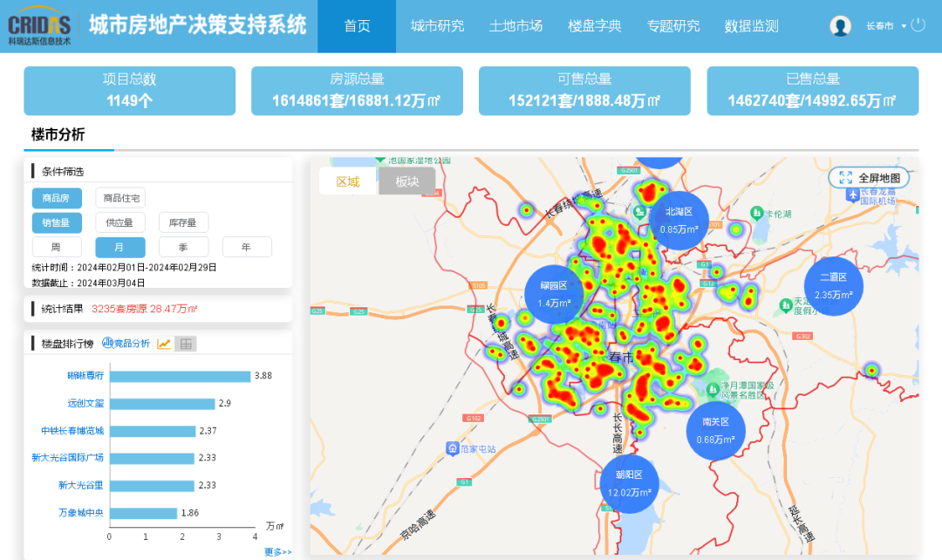
Task: Click the 统计结果 3235套房源 text
Action: point(119,309)
